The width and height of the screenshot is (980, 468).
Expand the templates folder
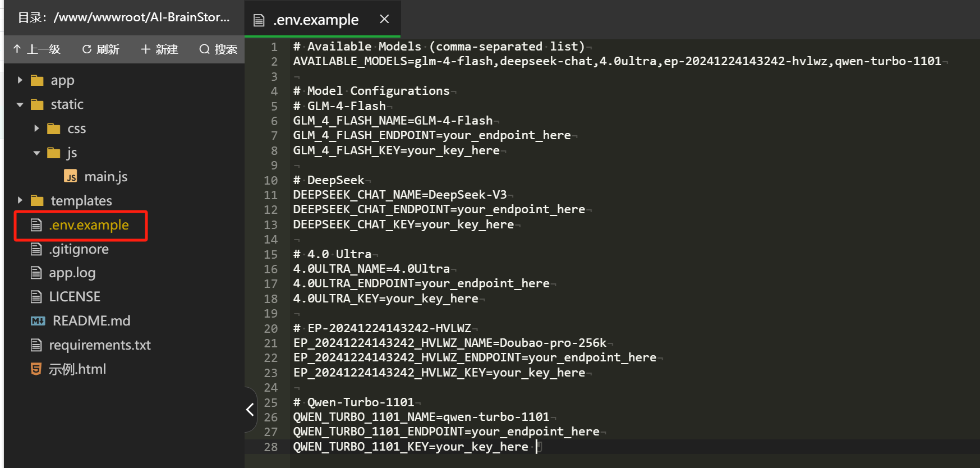(x=20, y=200)
